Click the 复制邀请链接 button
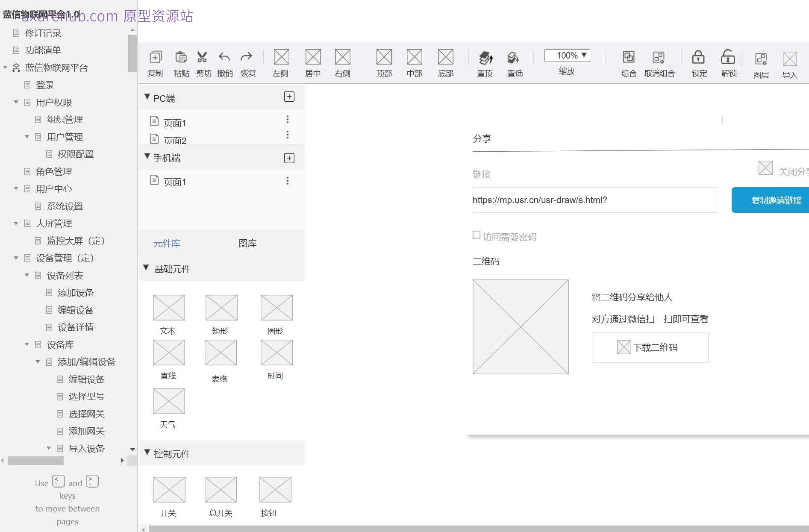This screenshot has height=532, width=809. click(x=770, y=200)
